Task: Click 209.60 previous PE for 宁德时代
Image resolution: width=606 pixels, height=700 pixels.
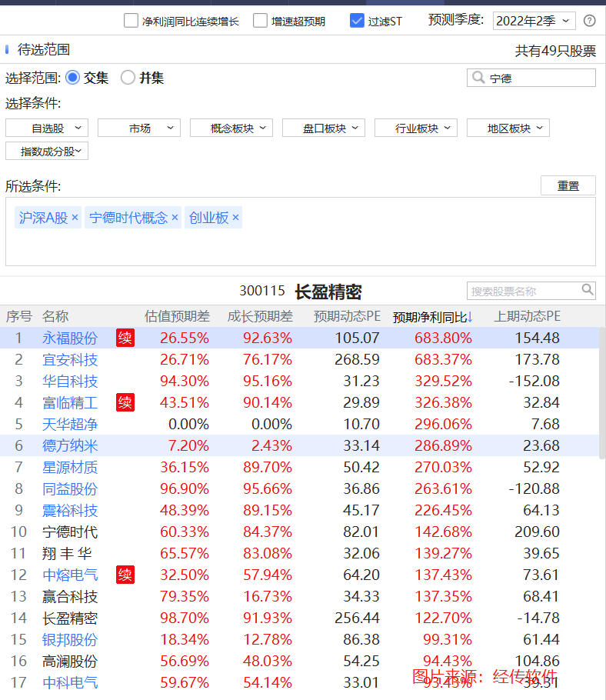Action: [x=537, y=532]
